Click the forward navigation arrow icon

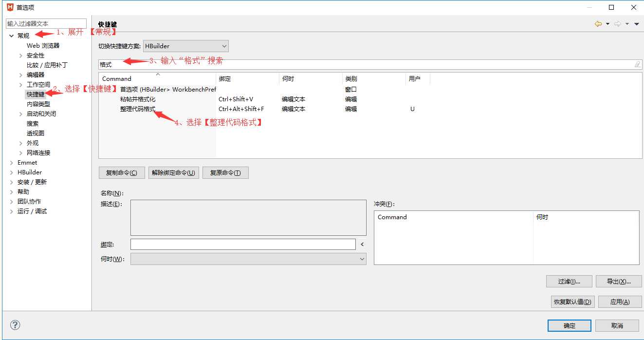[618, 24]
